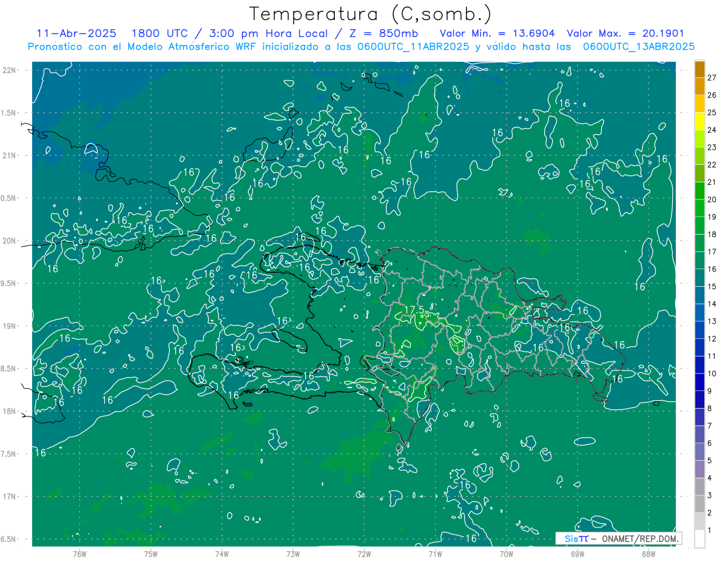Click the "17.5" contour label
This screenshot has width=728, height=562.
tap(413, 310)
